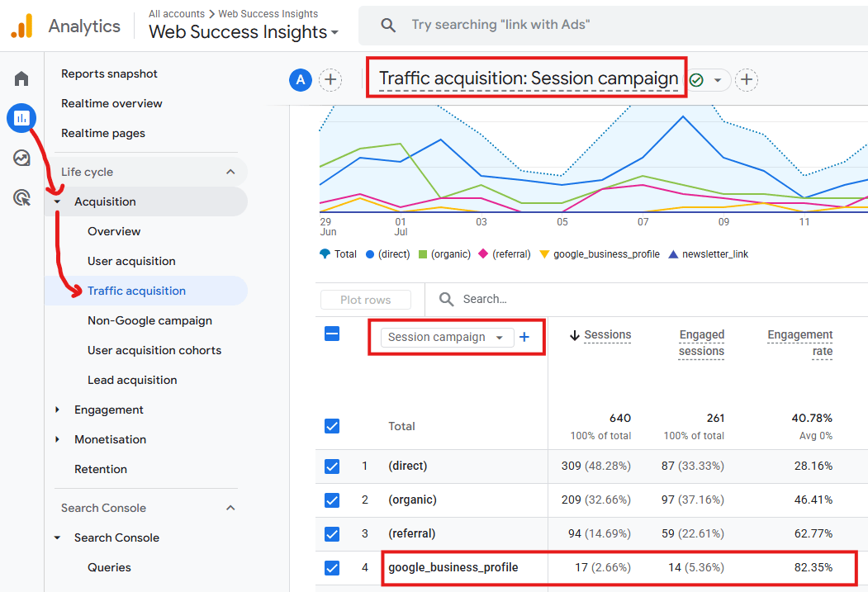The width and height of the screenshot is (868, 592).
Task: Collapse the Search Console section chevron
Action: point(231,508)
